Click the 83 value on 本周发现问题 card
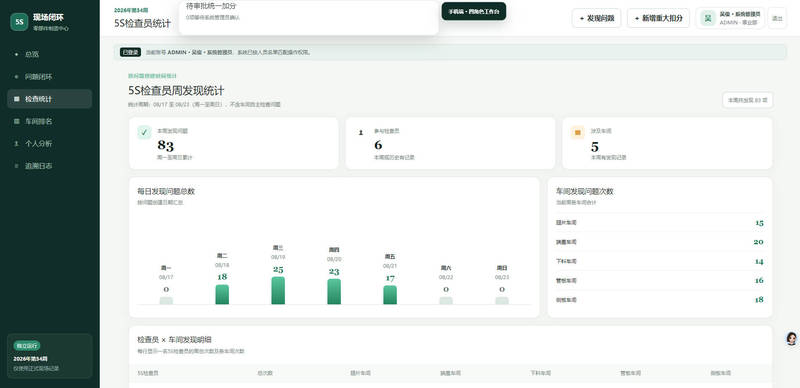This screenshot has width=800, height=388. click(x=165, y=146)
